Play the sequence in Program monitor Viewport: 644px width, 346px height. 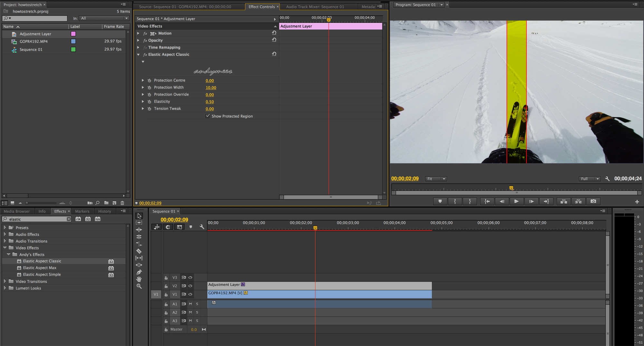516,201
